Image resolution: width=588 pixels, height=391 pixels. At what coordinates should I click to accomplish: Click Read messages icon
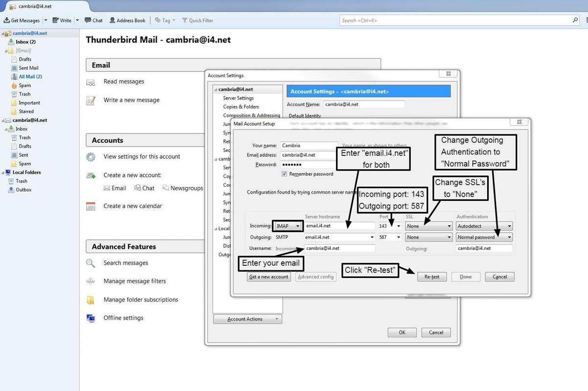coord(90,82)
